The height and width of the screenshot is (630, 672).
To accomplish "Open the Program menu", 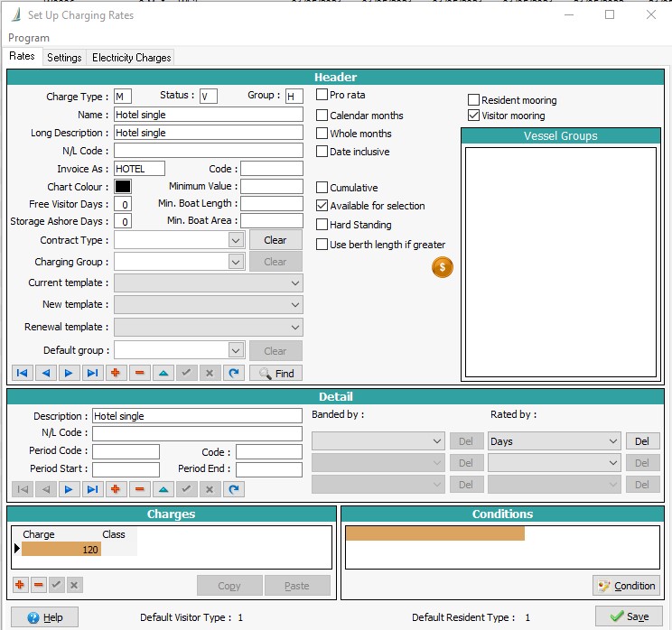I will pos(29,38).
